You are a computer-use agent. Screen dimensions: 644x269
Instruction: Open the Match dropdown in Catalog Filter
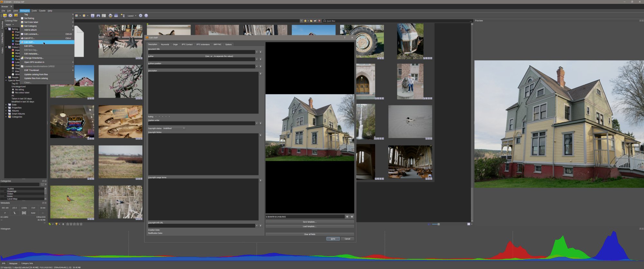point(10,25)
